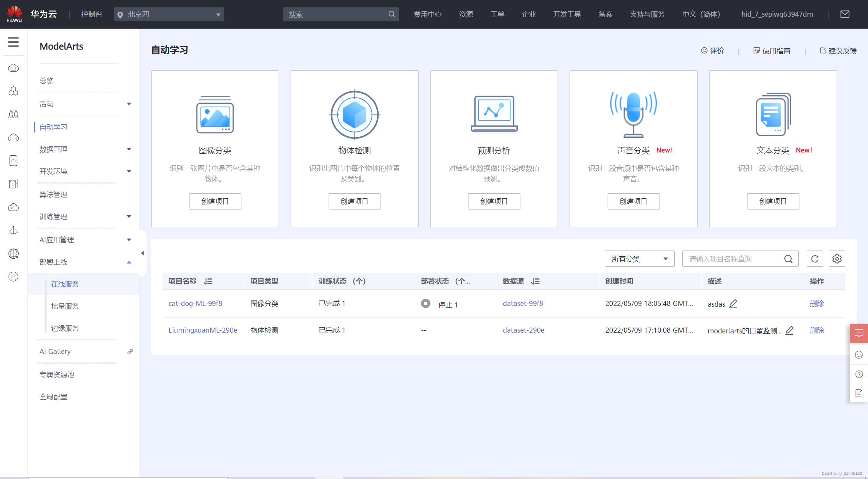The width and height of the screenshot is (868, 479).
Task: Edit the asdas description with the pencil icon
Action: (733, 304)
